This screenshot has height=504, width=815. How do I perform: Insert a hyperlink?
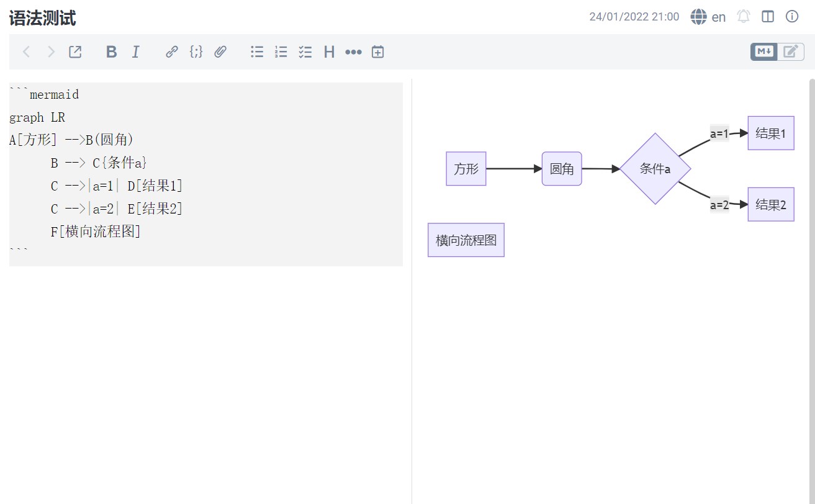tap(172, 52)
